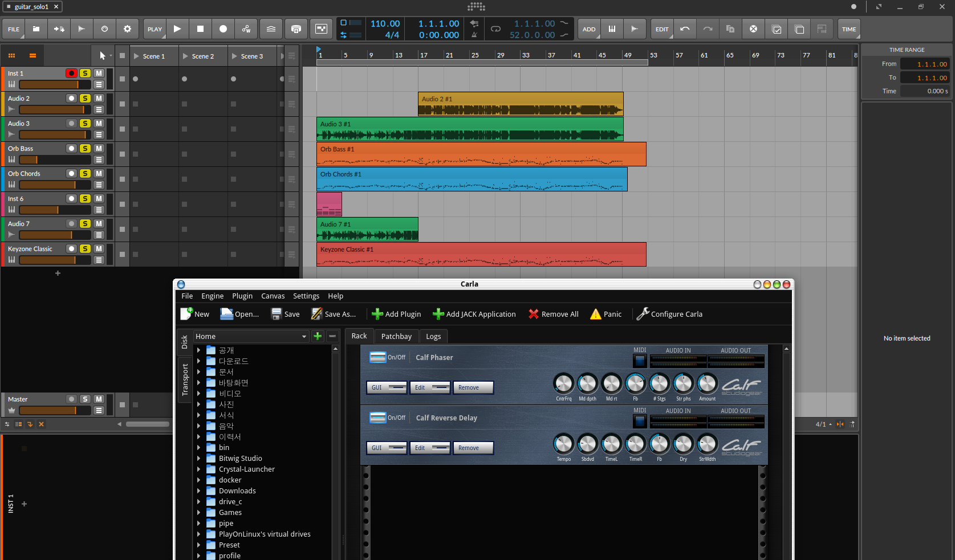Toggle automation write icon next to record
The height and width of the screenshot is (560, 955).
coord(246,29)
